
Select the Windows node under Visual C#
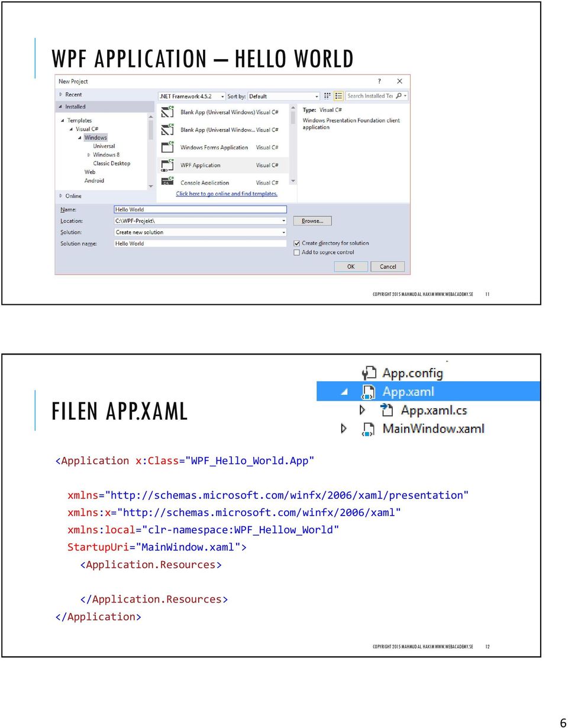95,138
